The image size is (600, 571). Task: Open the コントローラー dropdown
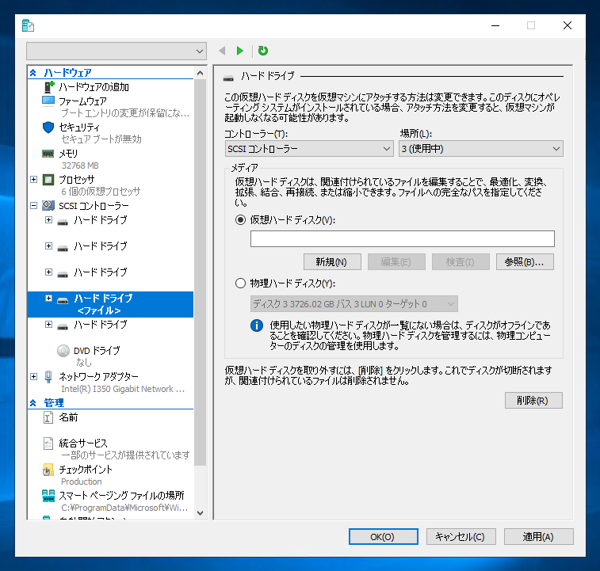(309, 148)
